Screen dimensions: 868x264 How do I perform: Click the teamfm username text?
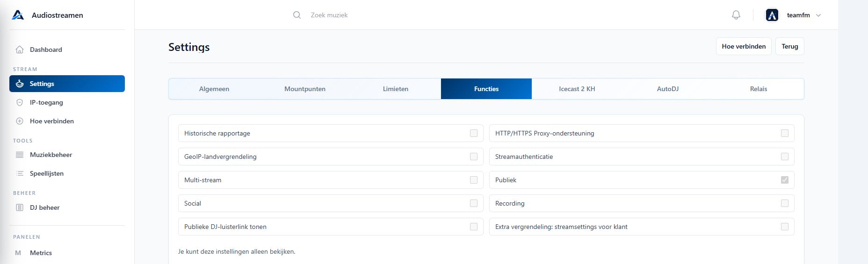pyautogui.click(x=798, y=15)
